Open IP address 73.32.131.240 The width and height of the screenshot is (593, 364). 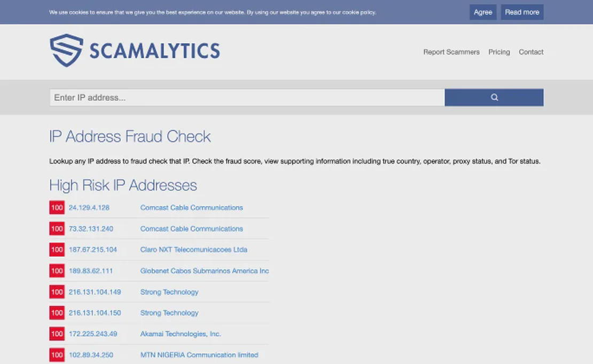tap(91, 229)
